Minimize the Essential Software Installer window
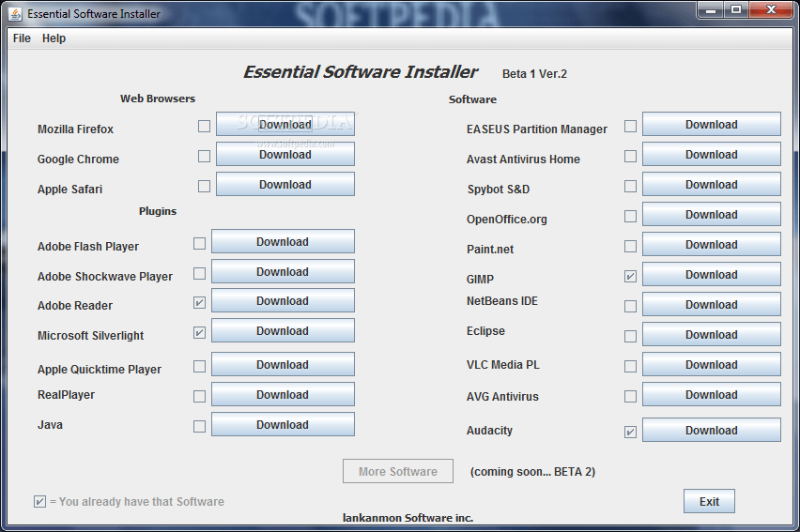Image resolution: width=800 pixels, height=532 pixels. (x=711, y=9)
